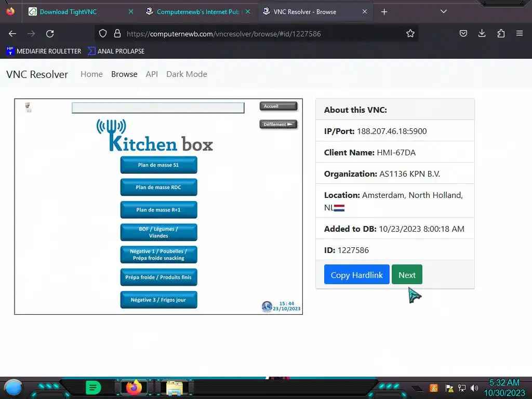Screen dimensions: 532x399
Task: Switch to Computernewb's Internet Pub tab
Action: (x=198, y=12)
